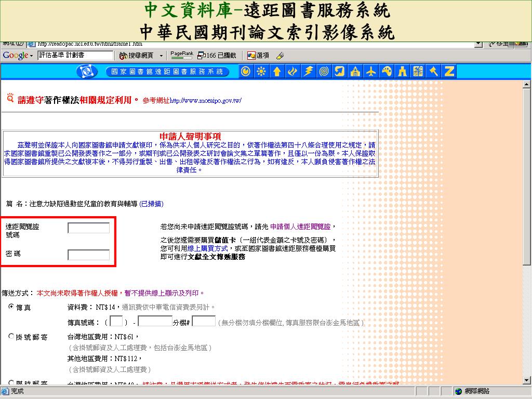532x399 pixels.
Task: Open the Google toolbar 選項 options
Action: pos(258,55)
